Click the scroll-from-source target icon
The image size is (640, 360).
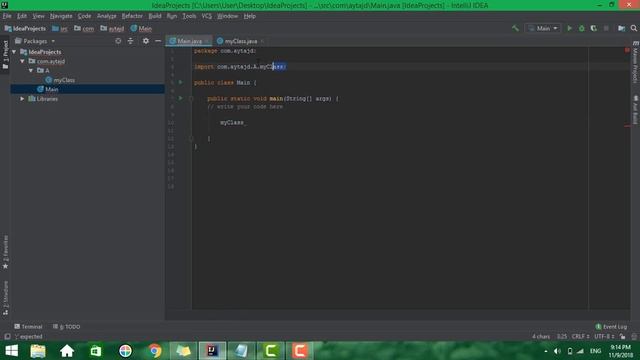click(x=118, y=41)
